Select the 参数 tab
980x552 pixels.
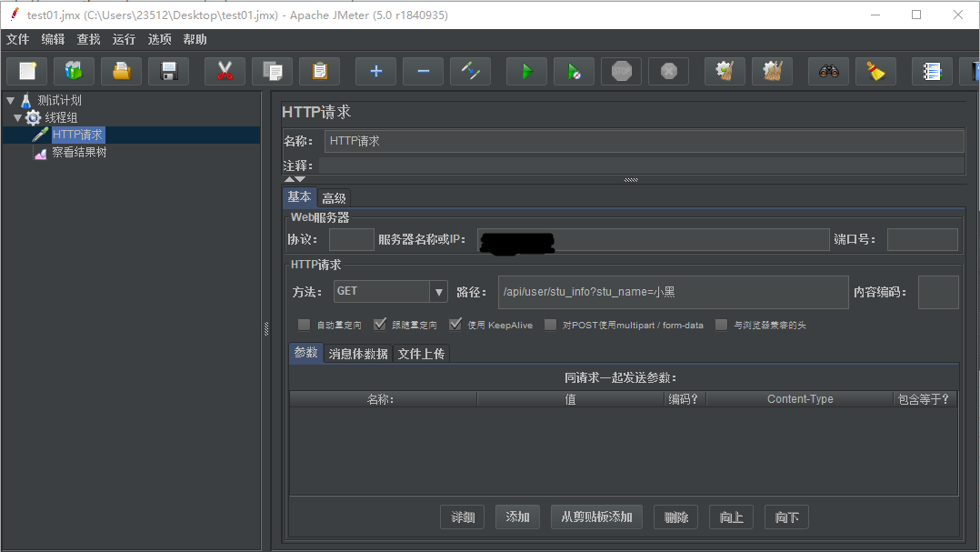(305, 353)
